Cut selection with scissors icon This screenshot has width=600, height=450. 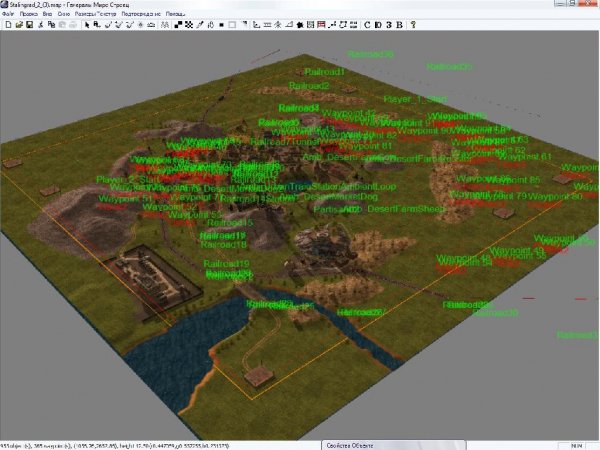[x=41, y=25]
